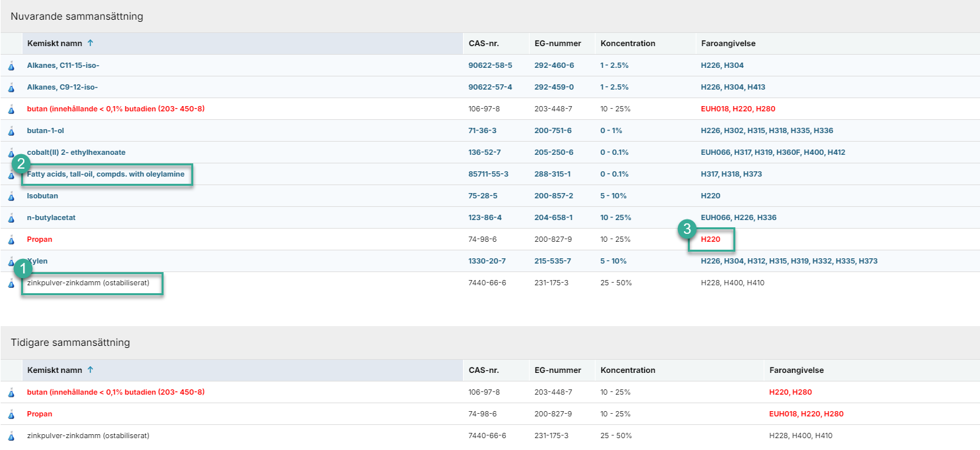Open Alkanes, C9-12-iso- substance

[x=63, y=88]
